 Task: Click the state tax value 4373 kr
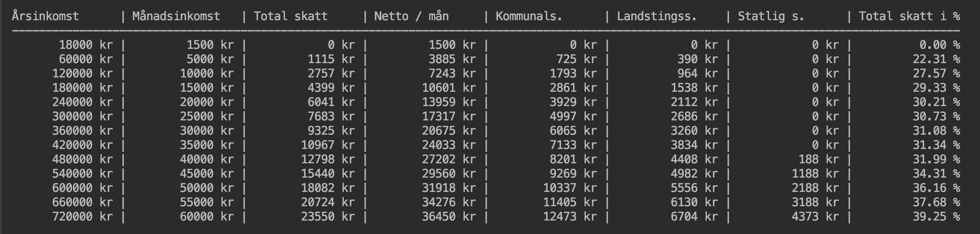[815, 217]
